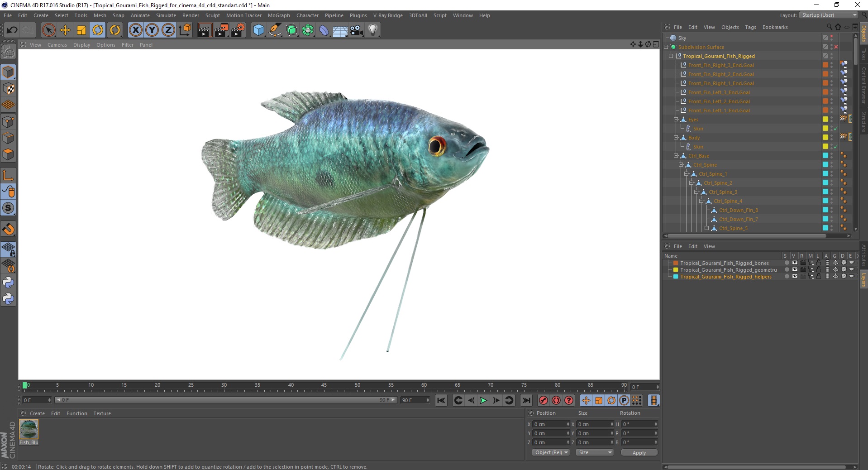The image size is (868, 470).
Task: Open the Sculpt menu
Action: point(213,15)
